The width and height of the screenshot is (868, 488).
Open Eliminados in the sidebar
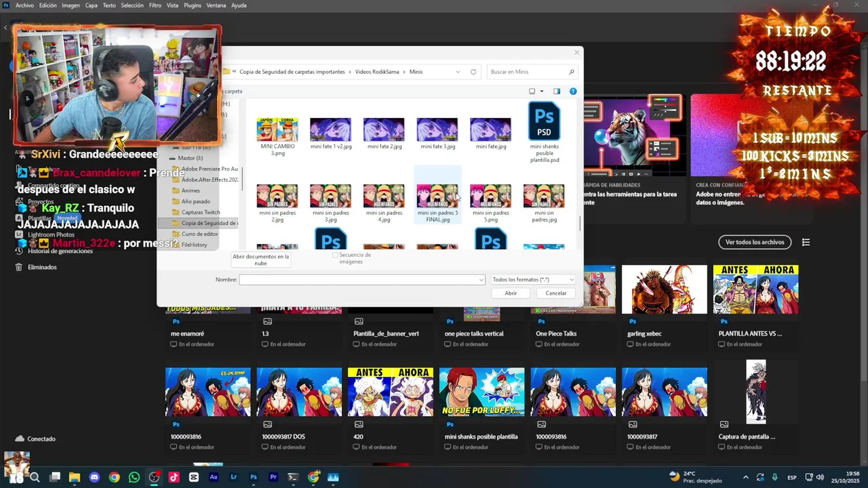pos(42,267)
